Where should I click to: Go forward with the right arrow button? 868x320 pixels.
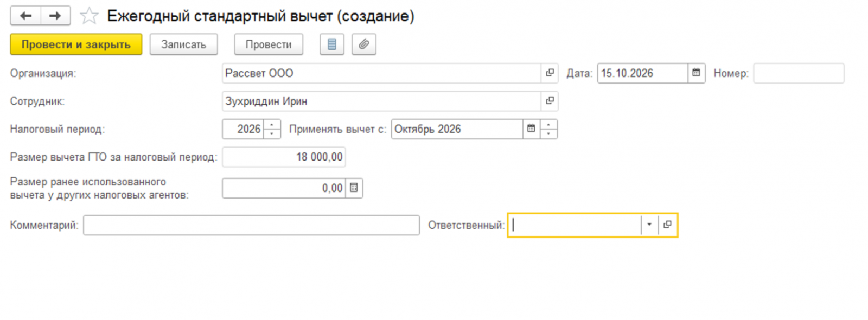55,16
